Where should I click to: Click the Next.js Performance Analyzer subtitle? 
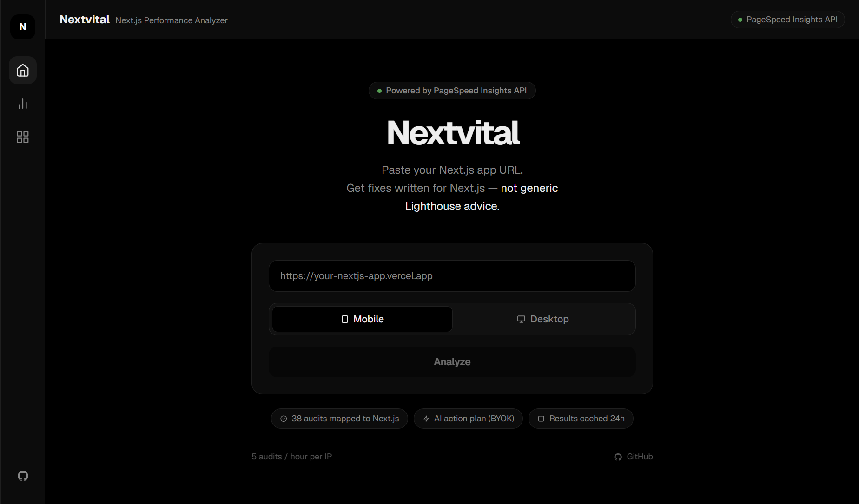(172, 20)
